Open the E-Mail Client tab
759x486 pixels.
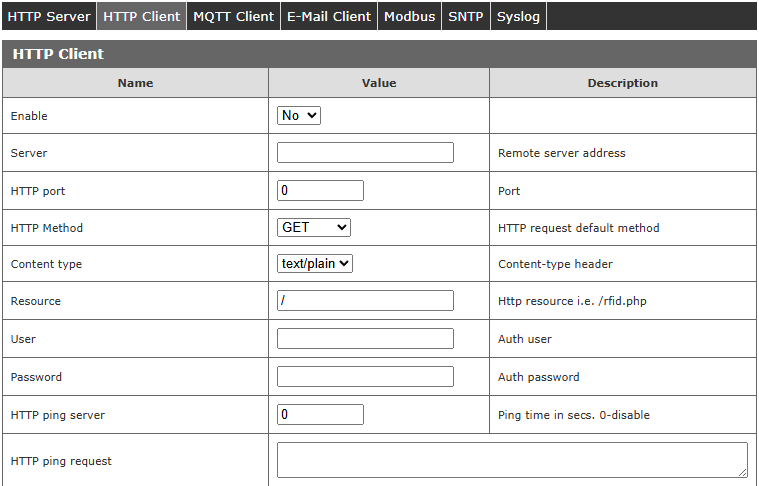pyautogui.click(x=329, y=16)
